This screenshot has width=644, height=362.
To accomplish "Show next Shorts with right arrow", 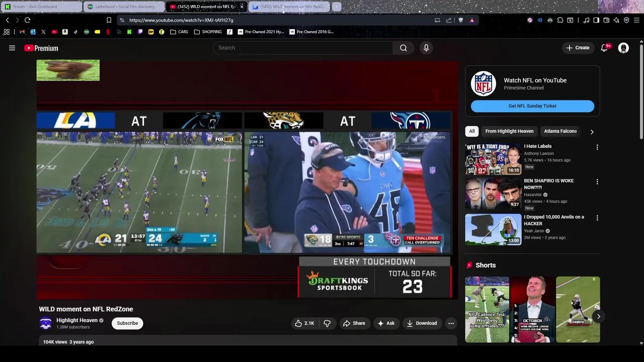I will [598, 316].
